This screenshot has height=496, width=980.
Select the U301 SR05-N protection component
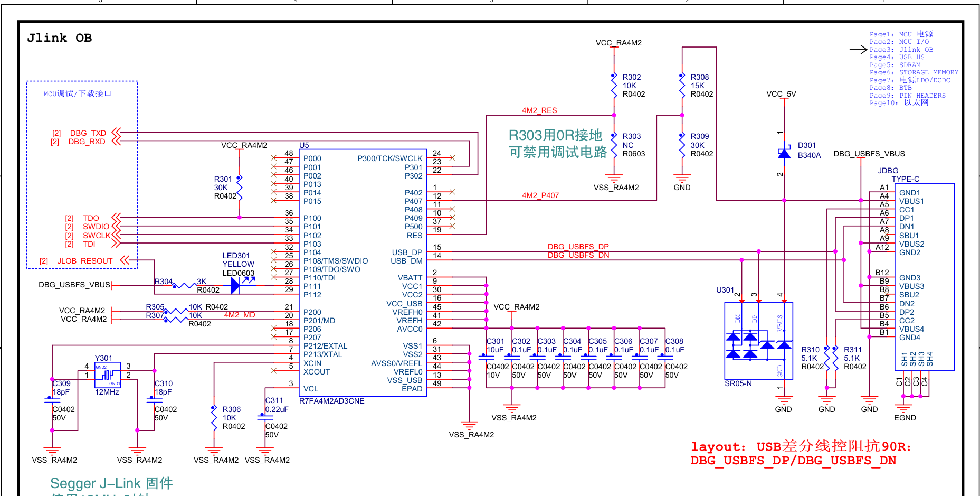pos(759,341)
